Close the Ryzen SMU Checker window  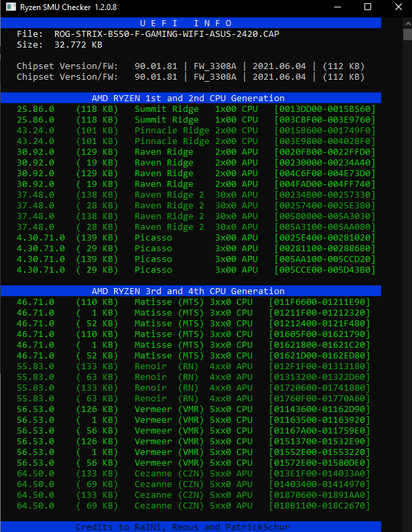(x=398, y=7)
